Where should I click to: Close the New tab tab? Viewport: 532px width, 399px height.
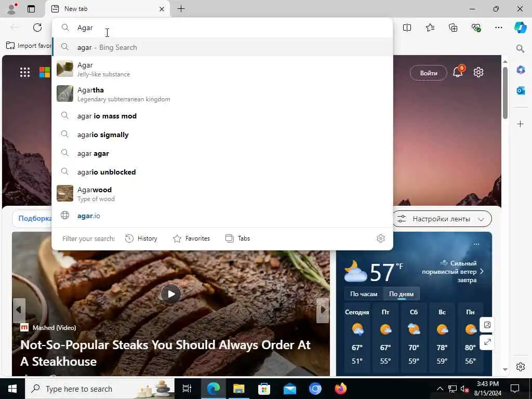pyautogui.click(x=162, y=9)
